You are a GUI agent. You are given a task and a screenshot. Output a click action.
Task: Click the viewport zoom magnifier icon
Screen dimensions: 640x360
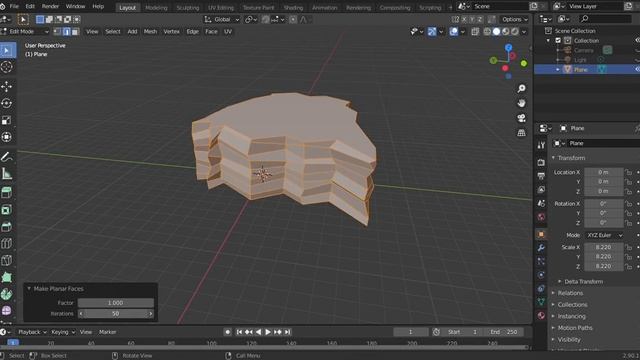pyautogui.click(x=521, y=89)
